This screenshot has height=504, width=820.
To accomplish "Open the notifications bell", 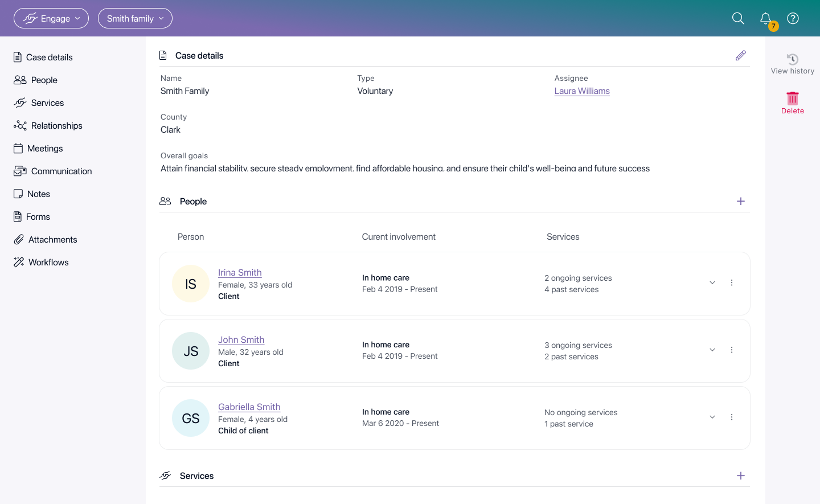I will (x=766, y=19).
